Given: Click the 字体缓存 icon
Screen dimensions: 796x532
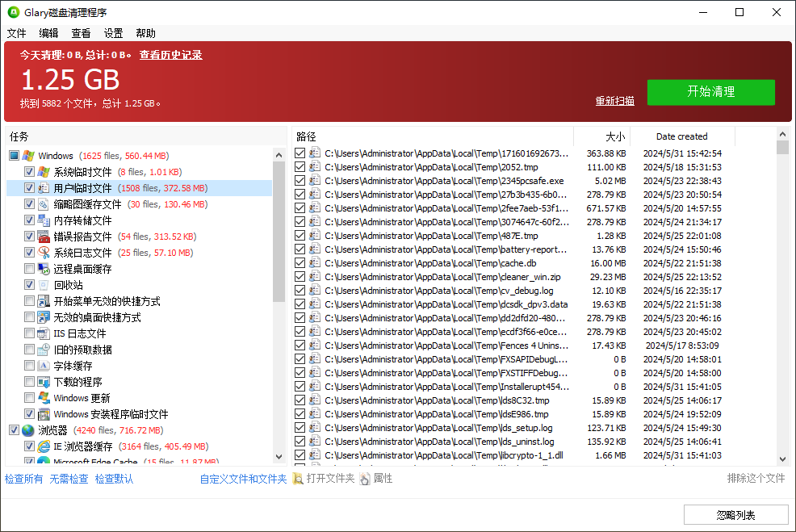Looking at the screenshot, I should (44, 366).
